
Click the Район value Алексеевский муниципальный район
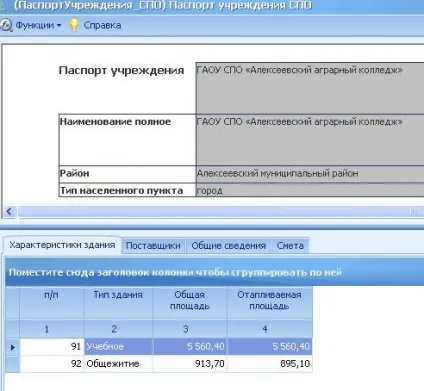coord(310,174)
